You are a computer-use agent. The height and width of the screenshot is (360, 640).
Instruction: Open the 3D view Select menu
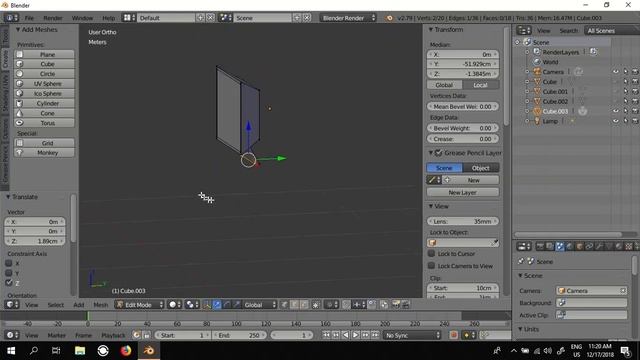(x=56, y=305)
